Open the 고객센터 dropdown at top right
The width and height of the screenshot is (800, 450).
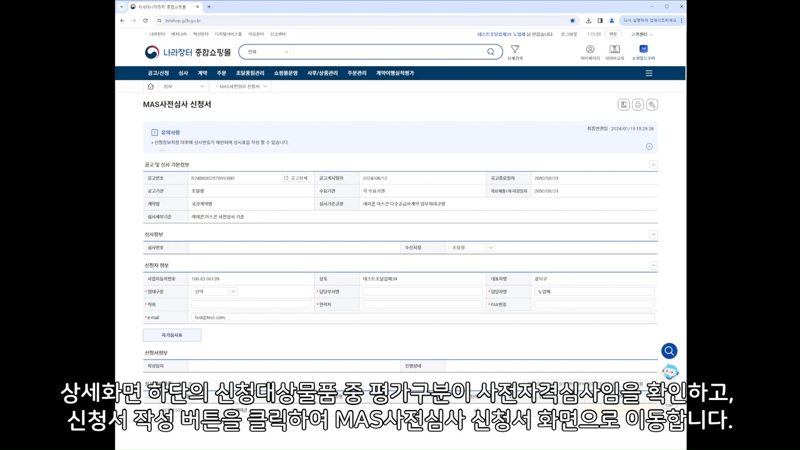[x=642, y=34]
